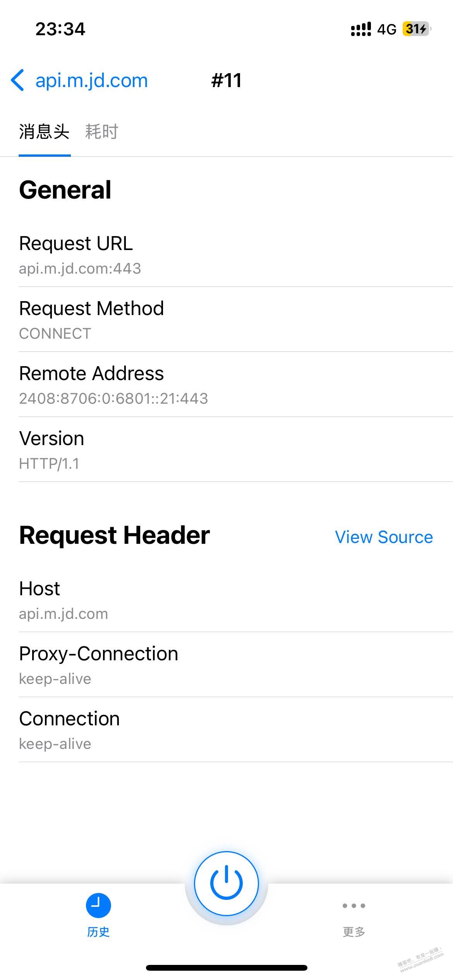Tap the #11 request title
The image size is (453, 980).
[x=226, y=81]
